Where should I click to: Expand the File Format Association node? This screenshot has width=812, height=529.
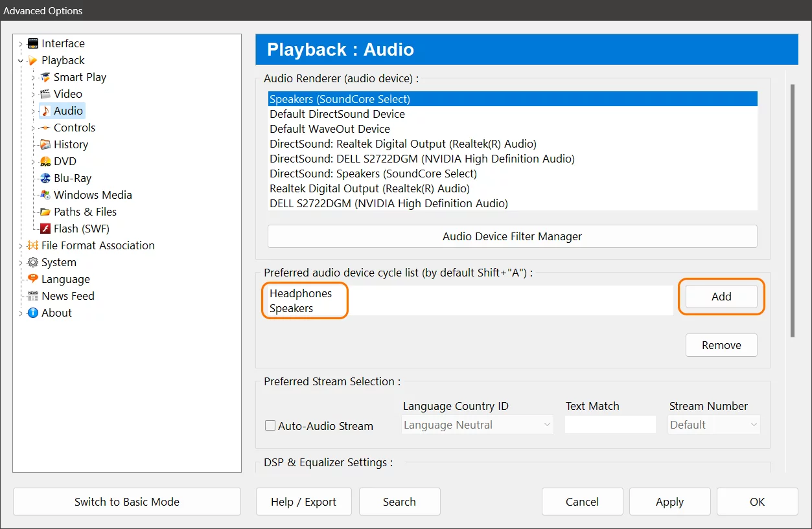tap(21, 246)
